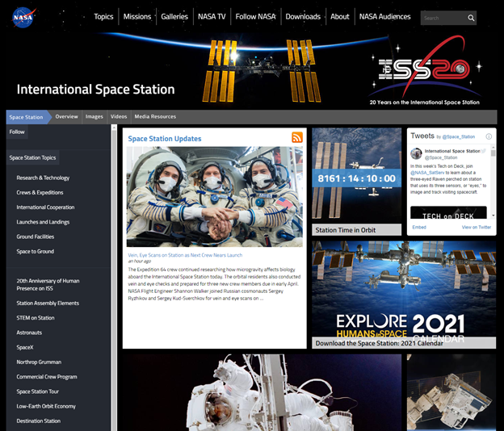
Task: Switch to the Overview tab
Action: click(66, 116)
